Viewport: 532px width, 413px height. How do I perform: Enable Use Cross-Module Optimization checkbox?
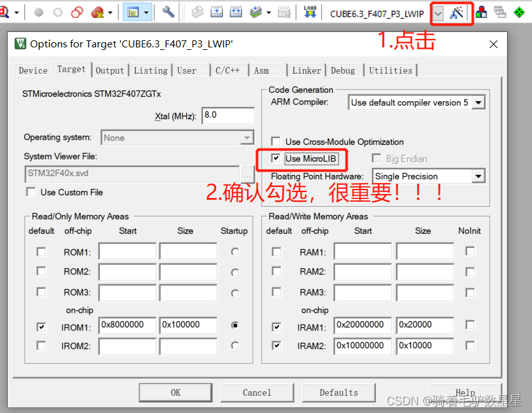point(276,142)
